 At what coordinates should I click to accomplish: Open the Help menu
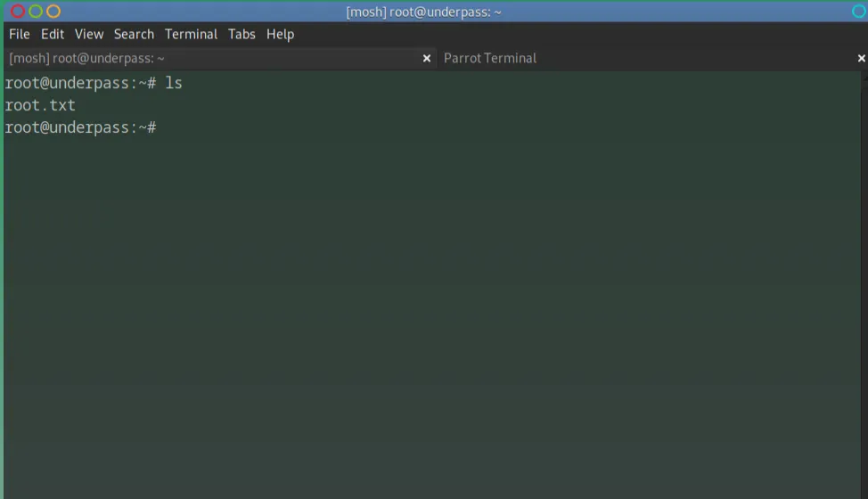280,34
